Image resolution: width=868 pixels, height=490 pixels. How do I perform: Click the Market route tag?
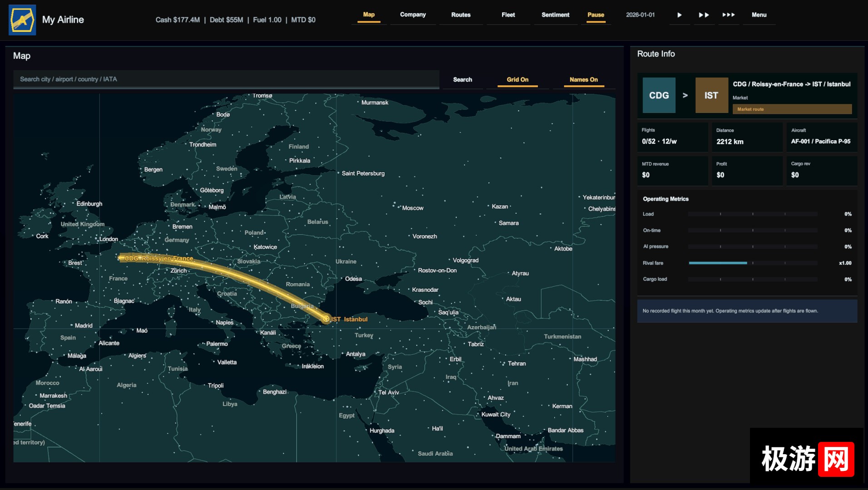click(x=792, y=109)
